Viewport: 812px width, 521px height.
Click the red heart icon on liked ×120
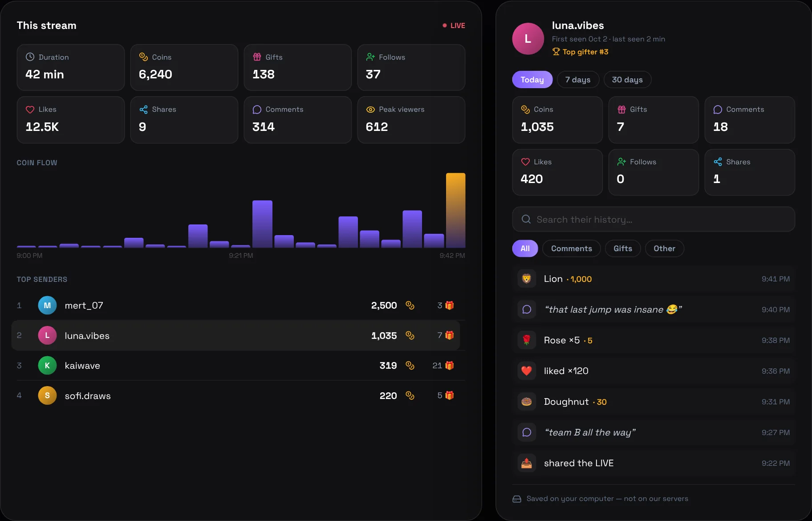[x=527, y=371]
